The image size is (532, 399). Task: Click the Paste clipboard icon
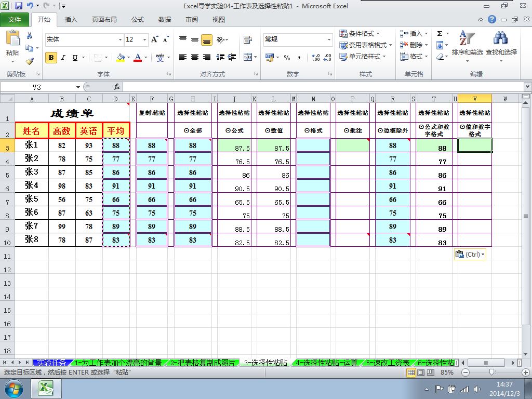coord(13,38)
